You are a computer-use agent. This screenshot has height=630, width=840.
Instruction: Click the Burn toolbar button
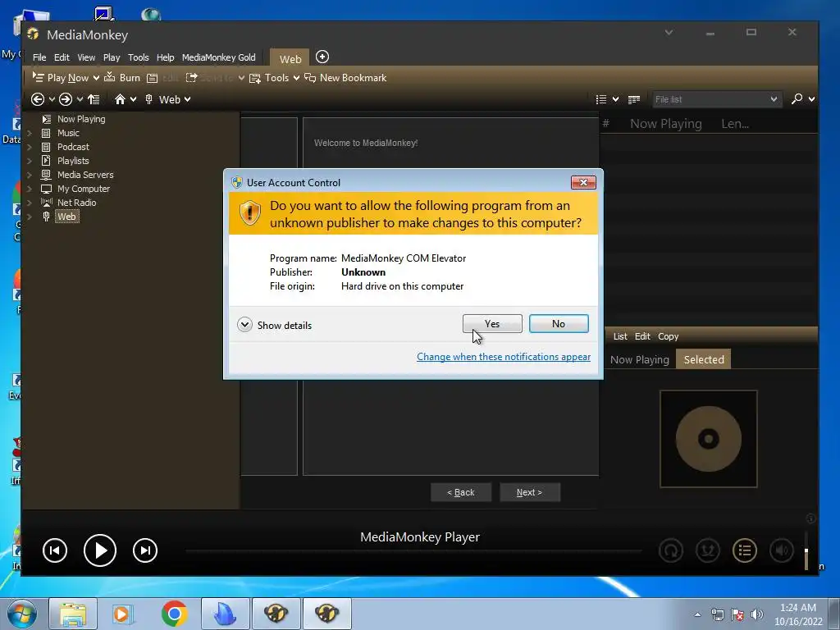[122, 78]
